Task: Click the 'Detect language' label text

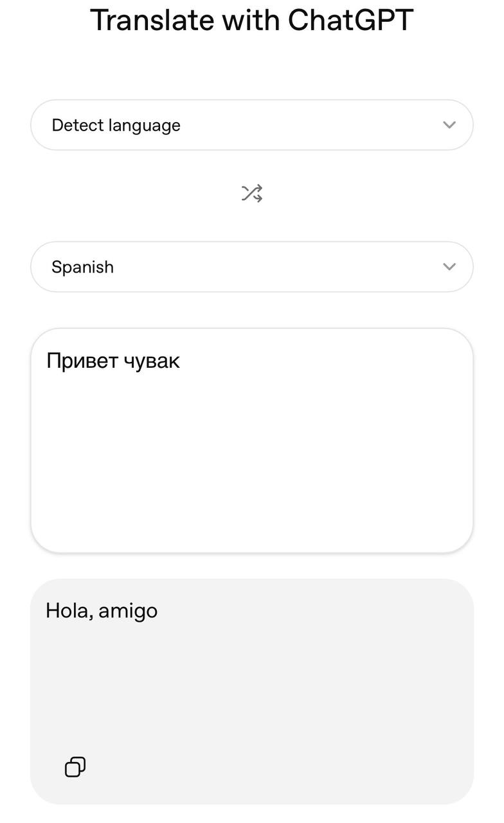Action: click(116, 125)
